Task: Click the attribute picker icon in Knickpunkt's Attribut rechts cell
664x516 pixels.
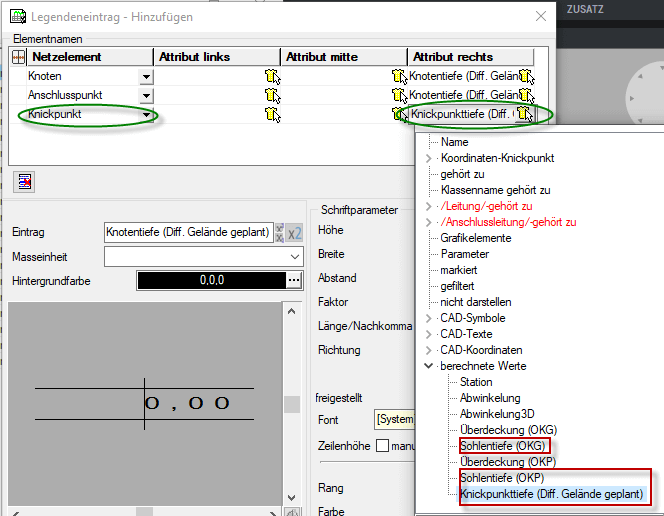Action: tap(525, 114)
